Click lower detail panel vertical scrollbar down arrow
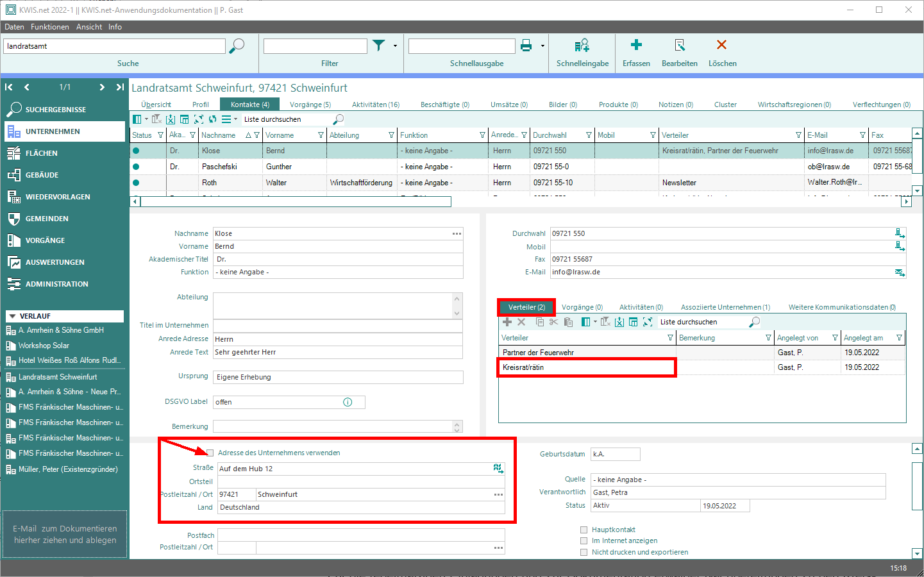This screenshot has width=924, height=577. [917, 553]
